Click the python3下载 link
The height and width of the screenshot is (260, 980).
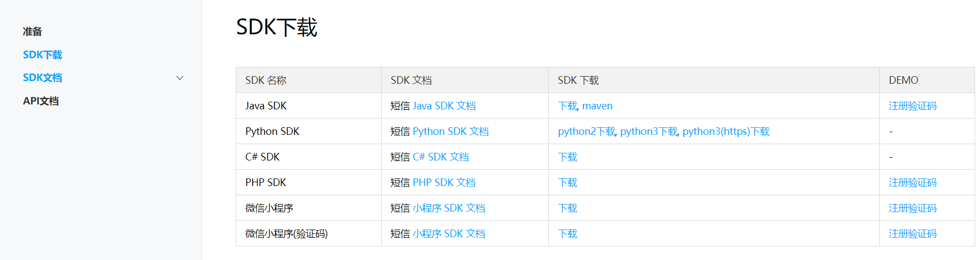click(x=649, y=131)
